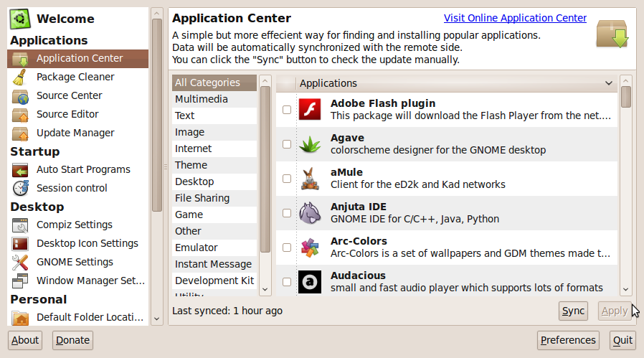
Task: Open Source Center via its globe icon
Action: pos(21,95)
